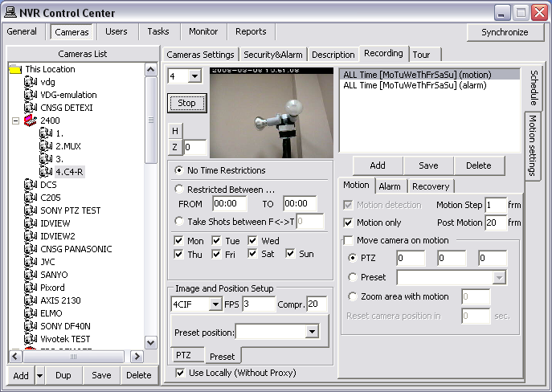552x392 pixels.
Task: Click the live camera preview image
Action: coord(271,112)
